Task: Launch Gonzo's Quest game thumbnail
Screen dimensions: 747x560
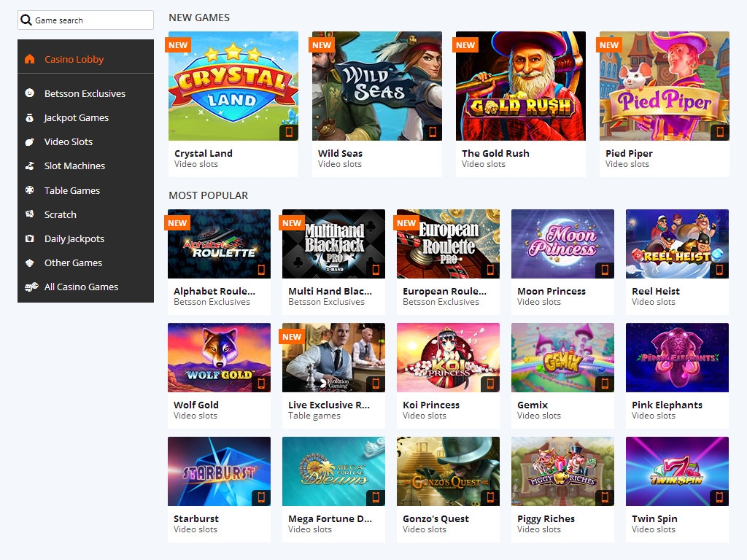Action: coord(448,471)
